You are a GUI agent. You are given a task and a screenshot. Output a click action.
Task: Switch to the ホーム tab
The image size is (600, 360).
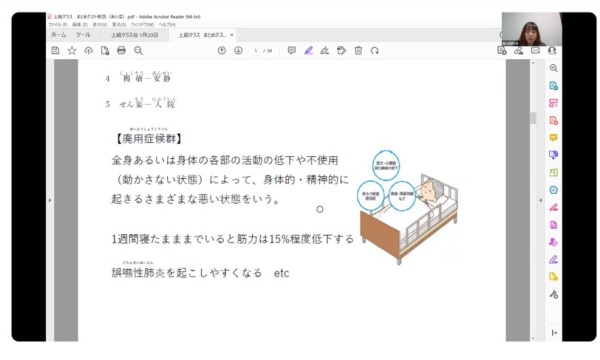click(59, 35)
